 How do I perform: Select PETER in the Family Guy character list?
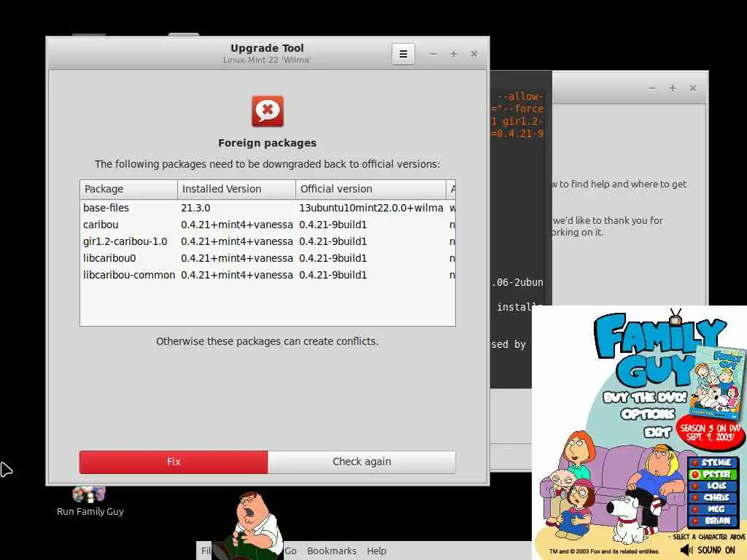(713, 474)
